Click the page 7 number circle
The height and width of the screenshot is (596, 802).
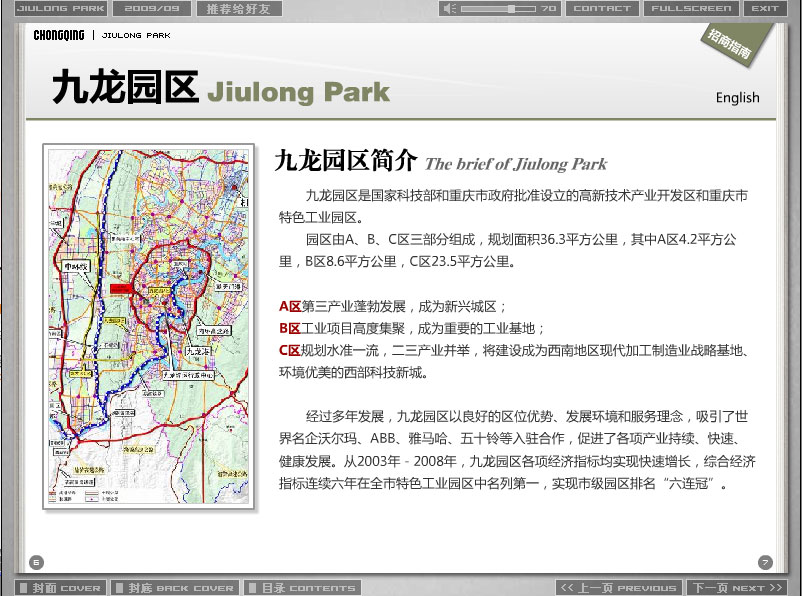[765, 562]
